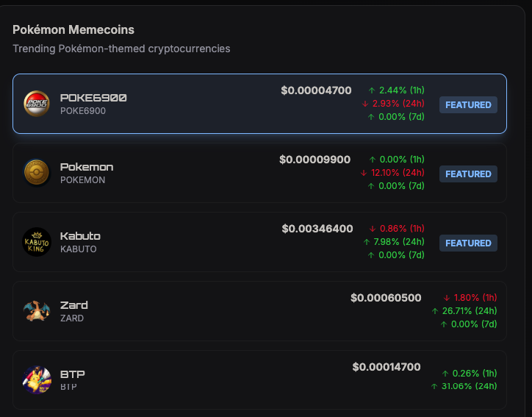Click the Kabuto King logo
This screenshot has width=532, height=417.
(x=37, y=242)
